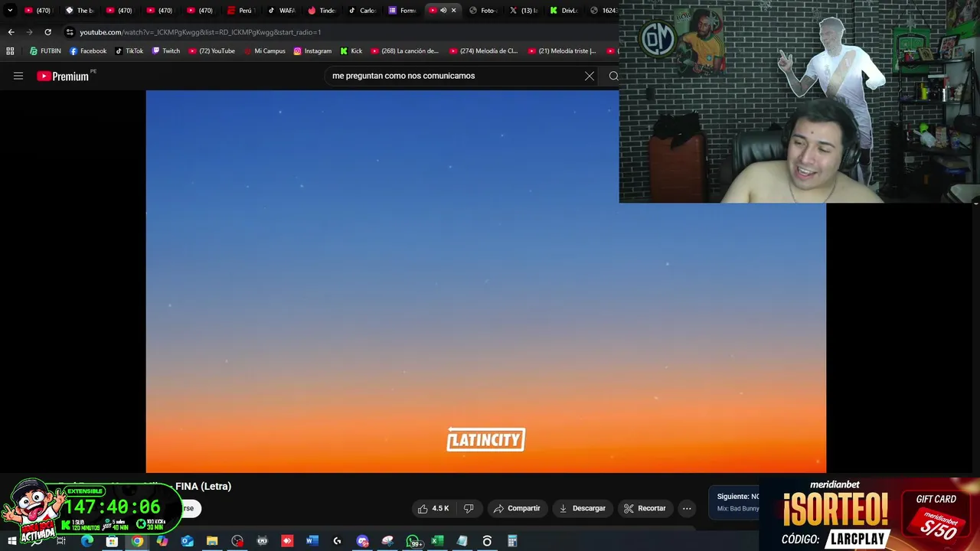The image size is (980, 551).
Task: Mute the playing tab via speaker icon
Action: tap(443, 11)
